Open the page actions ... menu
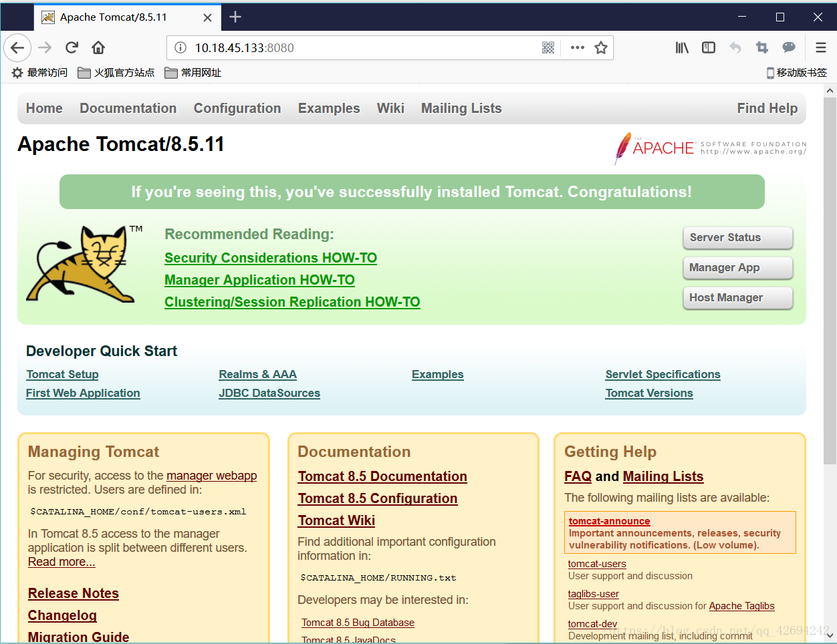The height and width of the screenshot is (644, 837). coord(576,47)
